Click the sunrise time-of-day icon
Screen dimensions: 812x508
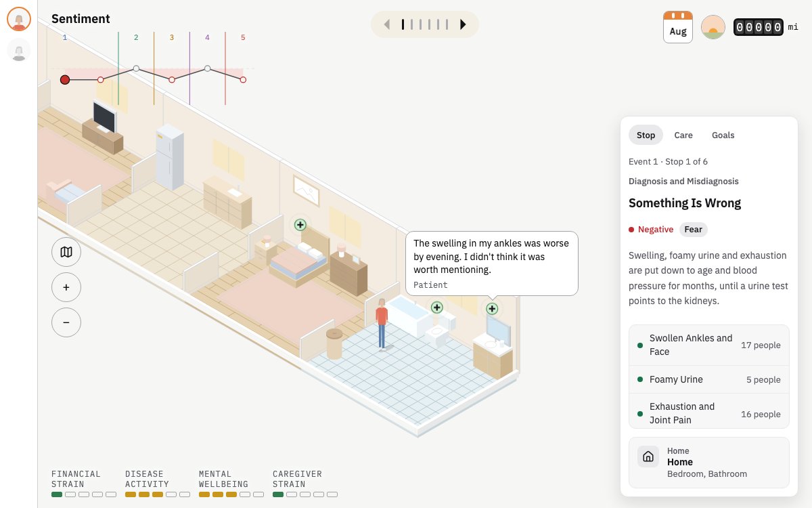pyautogui.click(x=713, y=27)
